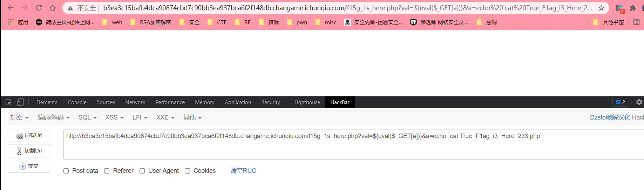Expand the 其他 dropdown
This screenshot has width=644, height=190.
point(192,117)
